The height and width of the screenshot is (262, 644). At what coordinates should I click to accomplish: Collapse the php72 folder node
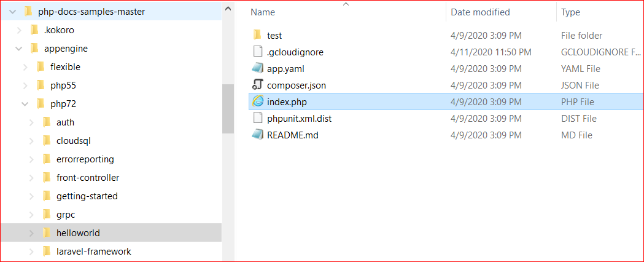click(25, 104)
